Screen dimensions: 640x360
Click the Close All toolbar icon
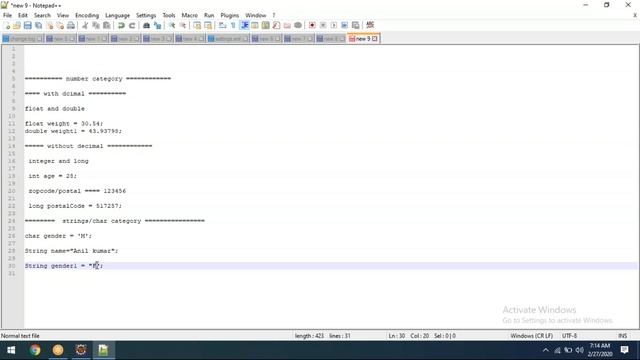click(60, 25)
